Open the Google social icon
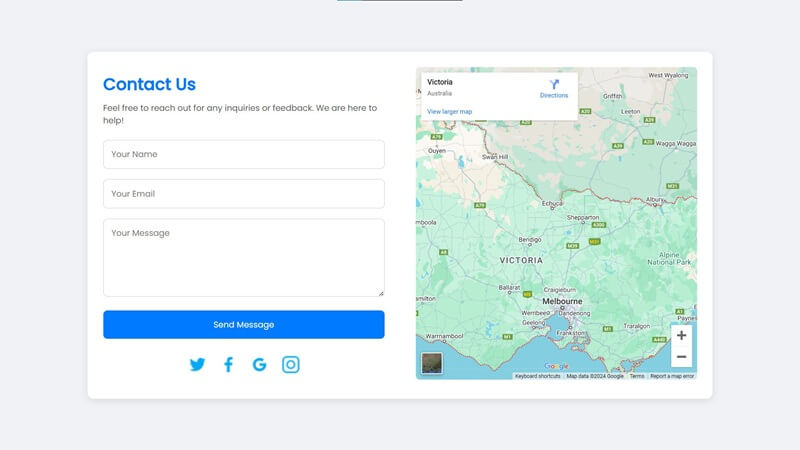 click(x=260, y=364)
